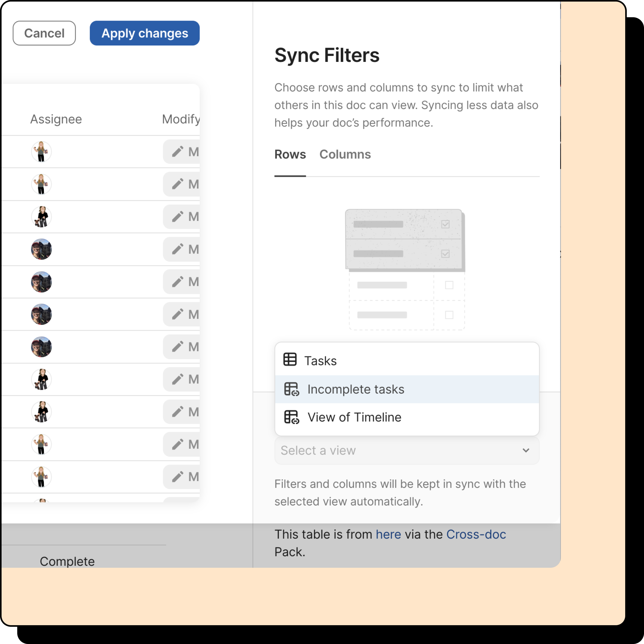Click the Complete label at bottom left
This screenshot has width=644, height=644.
coord(67,561)
